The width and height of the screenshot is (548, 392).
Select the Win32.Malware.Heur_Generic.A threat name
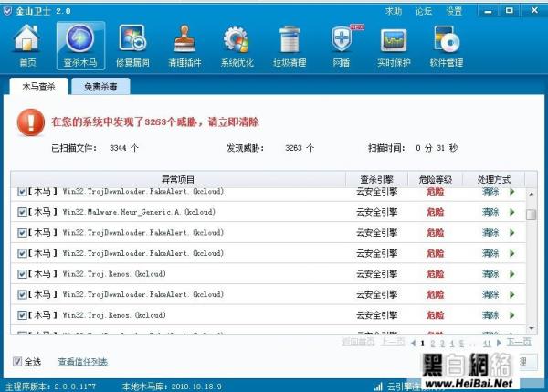pos(139,212)
